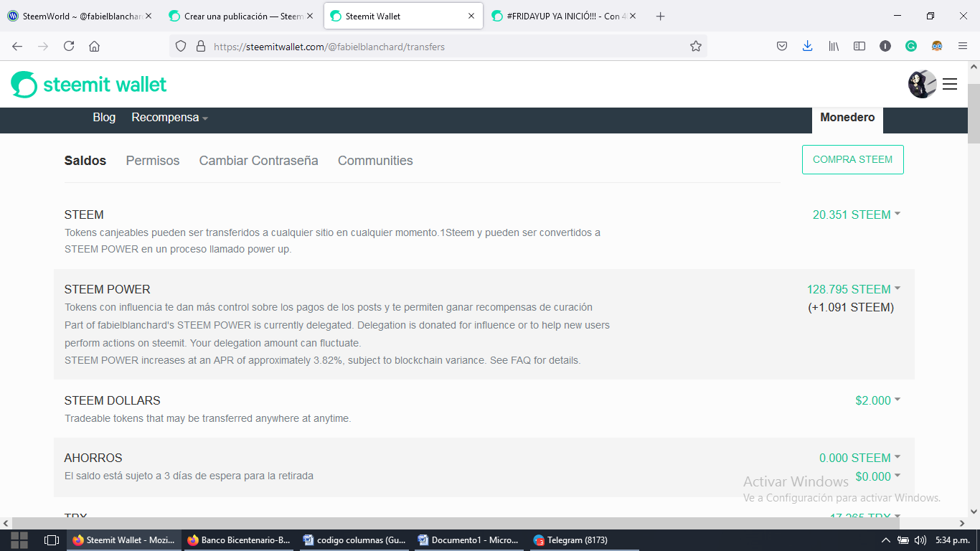
Task: Close the Crear una publicación tab
Action: point(310,16)
